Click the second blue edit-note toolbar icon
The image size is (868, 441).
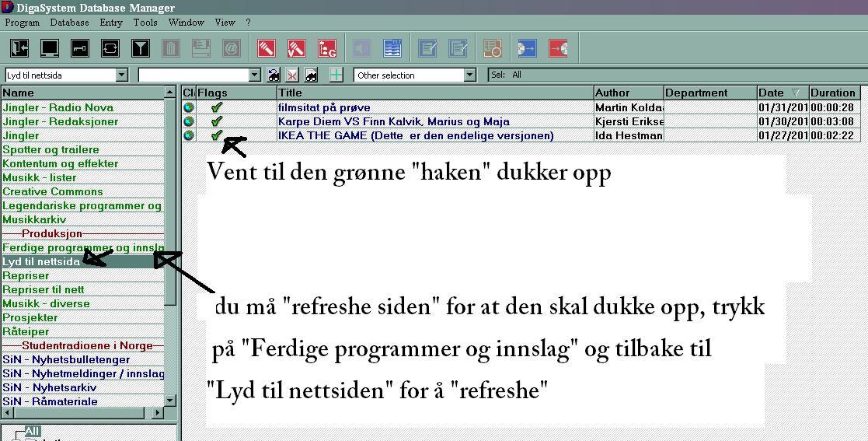point(458,48)
